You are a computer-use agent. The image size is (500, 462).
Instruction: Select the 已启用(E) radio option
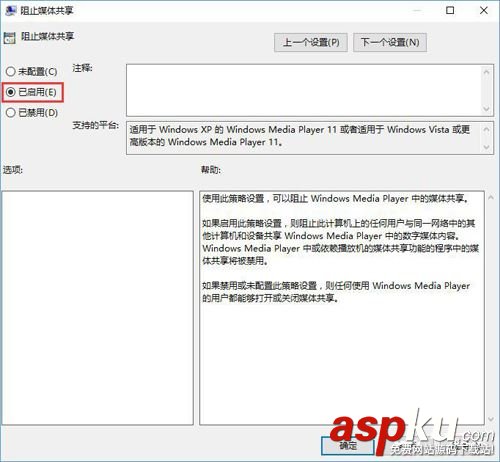(x=32, y=92)
